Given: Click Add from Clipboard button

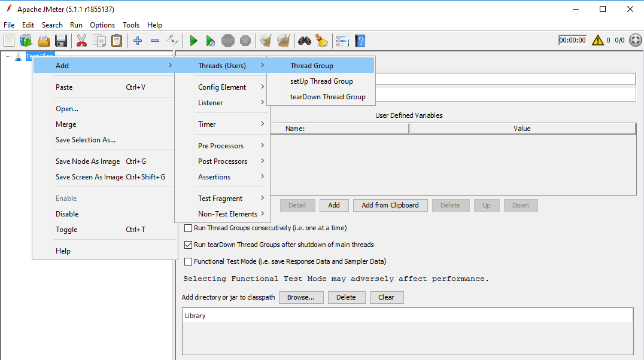Looking at the screenshot, I should pyautogui.click(x=390, y=205).
